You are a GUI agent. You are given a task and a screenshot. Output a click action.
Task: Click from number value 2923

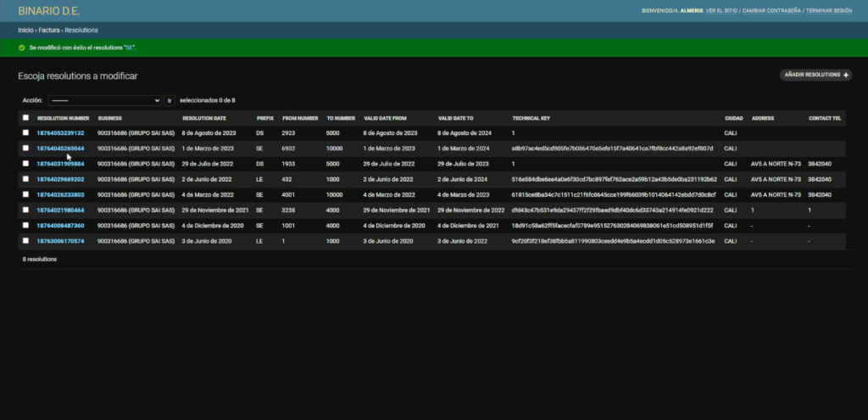click(288, 133)
